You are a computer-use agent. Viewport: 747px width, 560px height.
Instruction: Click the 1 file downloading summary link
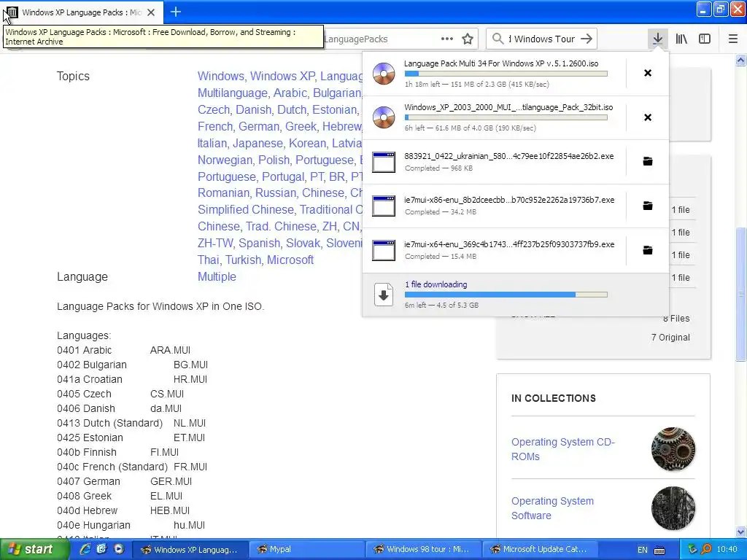(436, 284)
